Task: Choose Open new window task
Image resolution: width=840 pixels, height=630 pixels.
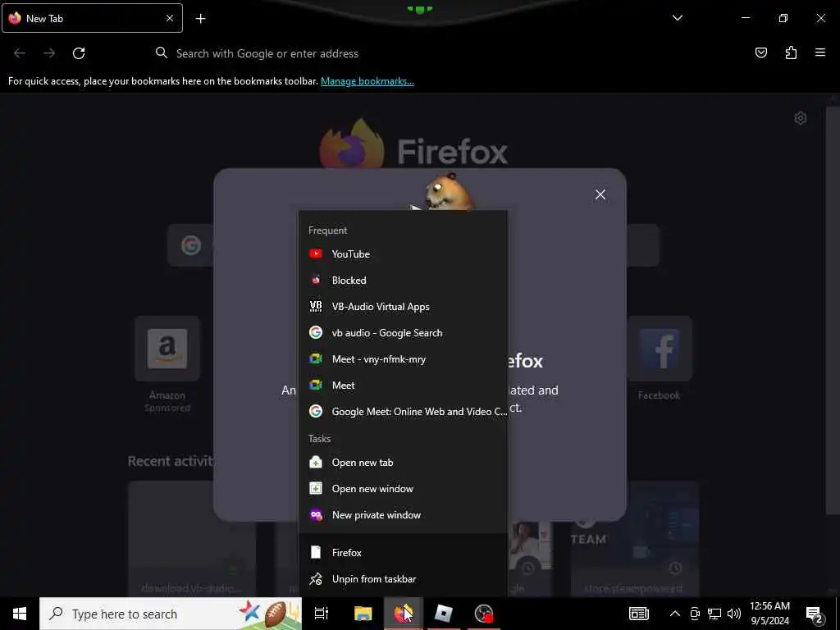Action: point(403,489)
